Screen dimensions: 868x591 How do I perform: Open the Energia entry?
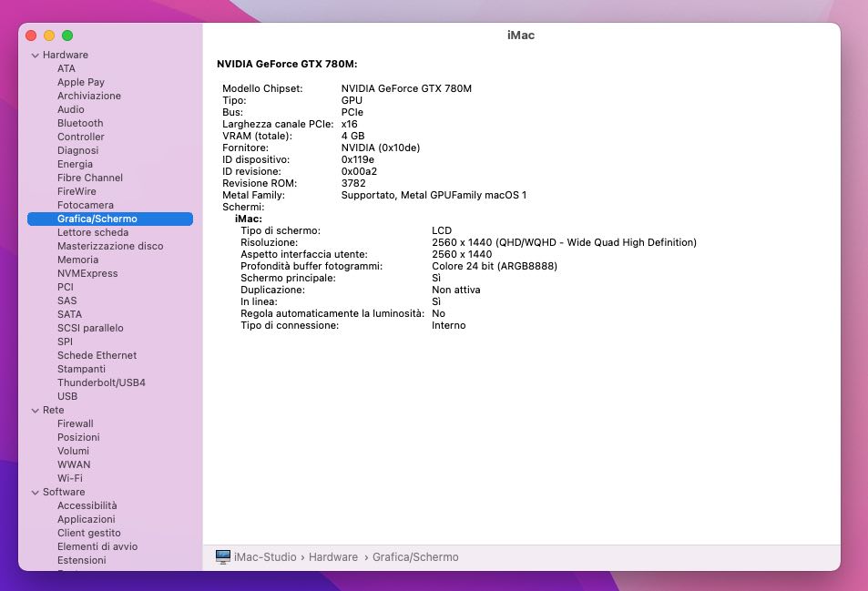click(75, 164)
